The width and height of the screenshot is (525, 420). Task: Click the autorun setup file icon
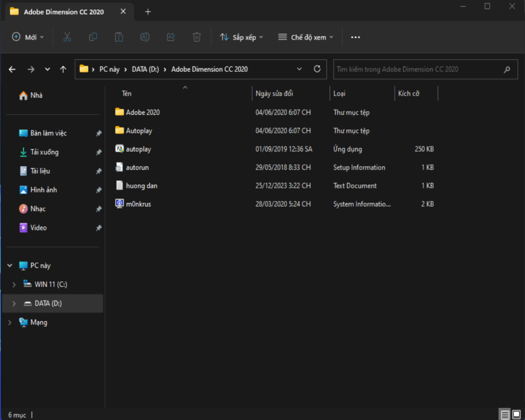pos(119,167)
